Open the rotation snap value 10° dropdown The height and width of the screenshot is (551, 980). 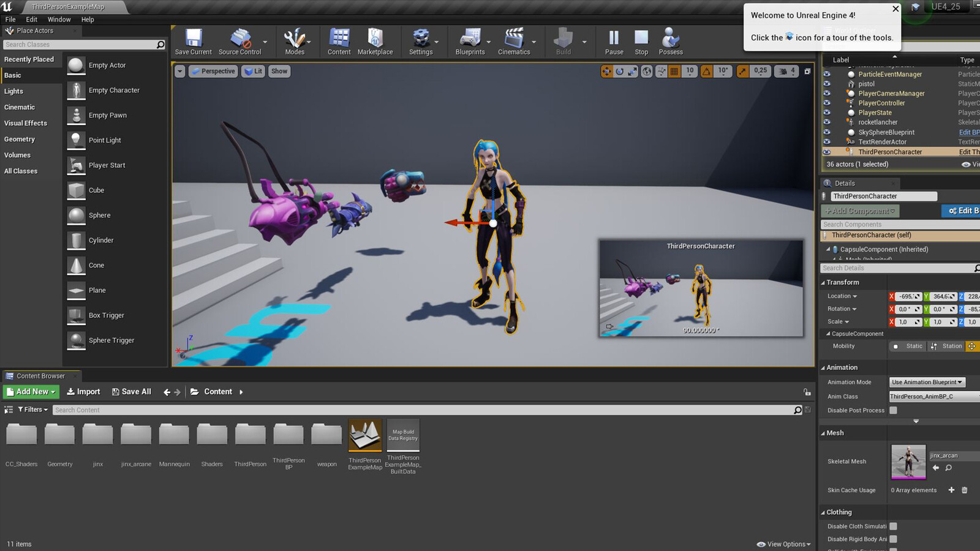point(723,71)
